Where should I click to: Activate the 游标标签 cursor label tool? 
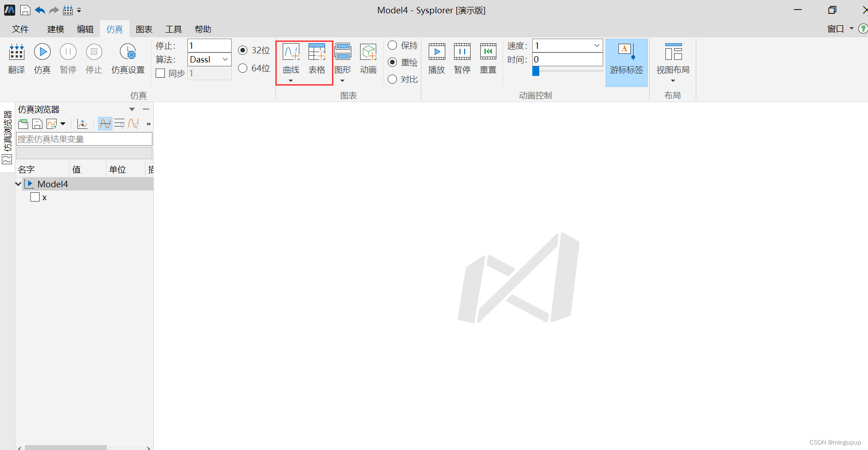pos(626,58)
